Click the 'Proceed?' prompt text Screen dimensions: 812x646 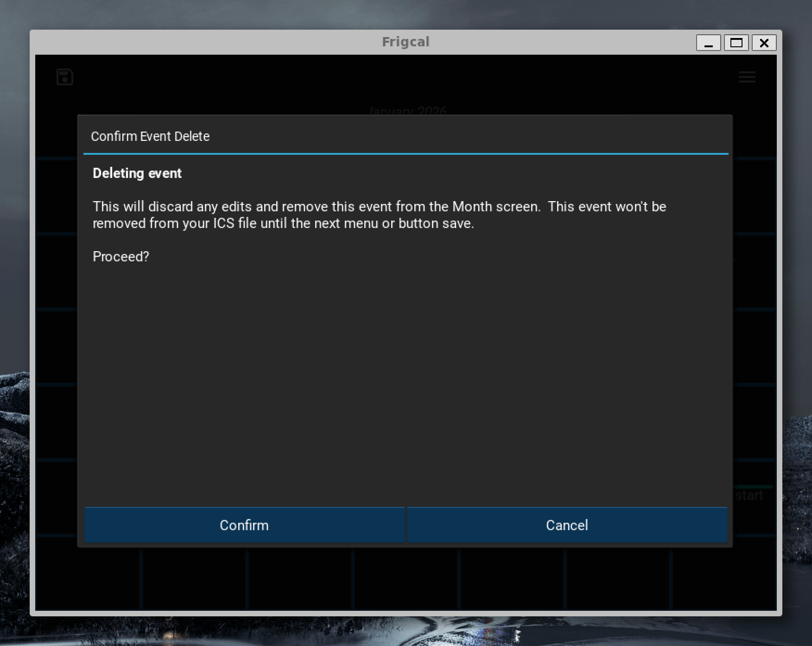tap(121, 256)
